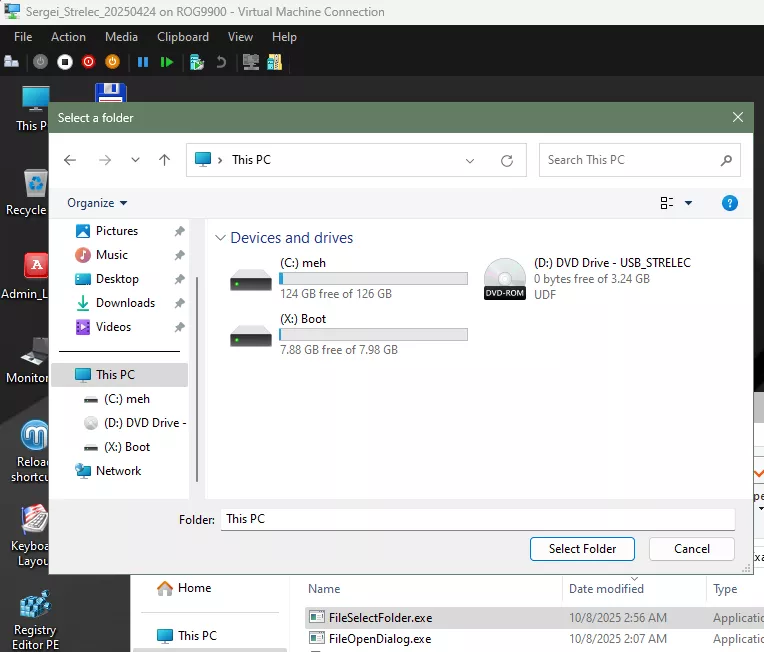This screenshot has width=764, height=652.
Task: Click inside the Folder name text field
Action: pos(477,519)
